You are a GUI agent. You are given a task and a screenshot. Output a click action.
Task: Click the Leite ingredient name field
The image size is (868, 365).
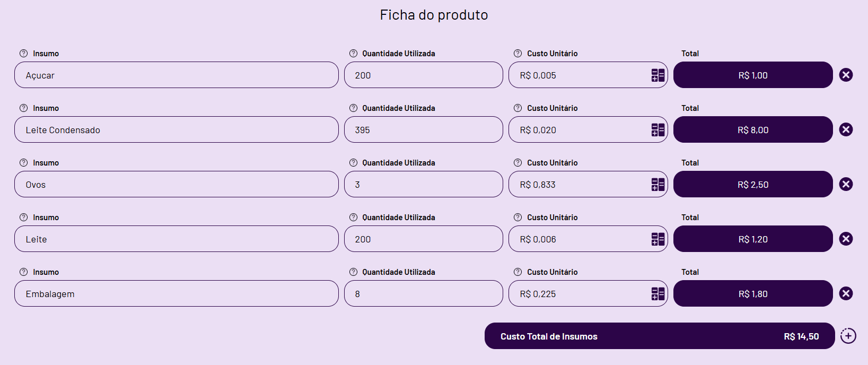coord(176,239)
